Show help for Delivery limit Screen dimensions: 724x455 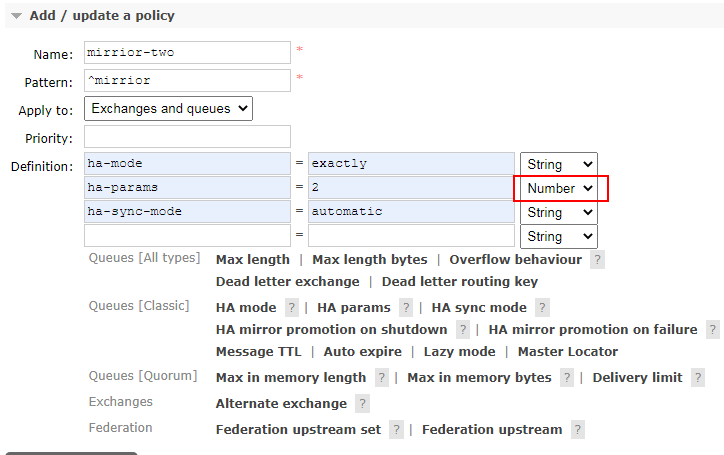click(698, 378)
